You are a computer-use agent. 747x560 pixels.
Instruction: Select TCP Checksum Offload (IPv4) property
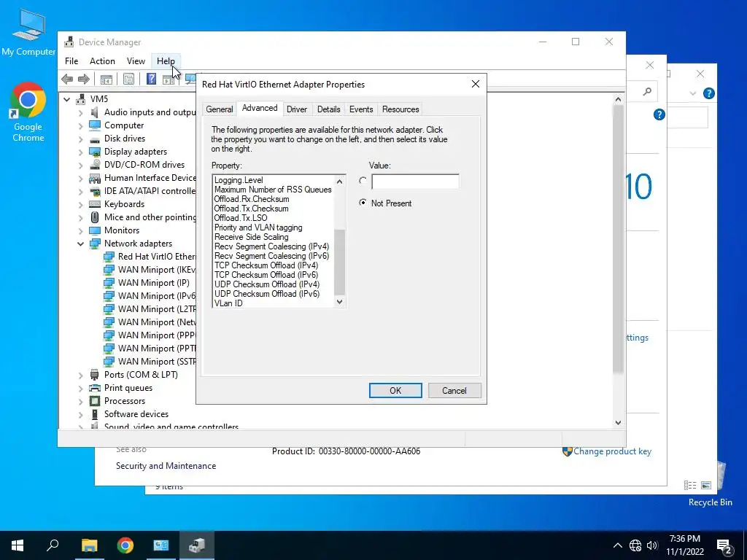click(266, 265)
